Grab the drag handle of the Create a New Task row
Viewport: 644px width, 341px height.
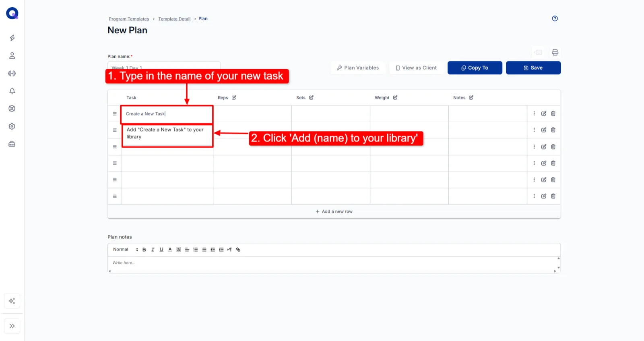[x=115, y=114]
